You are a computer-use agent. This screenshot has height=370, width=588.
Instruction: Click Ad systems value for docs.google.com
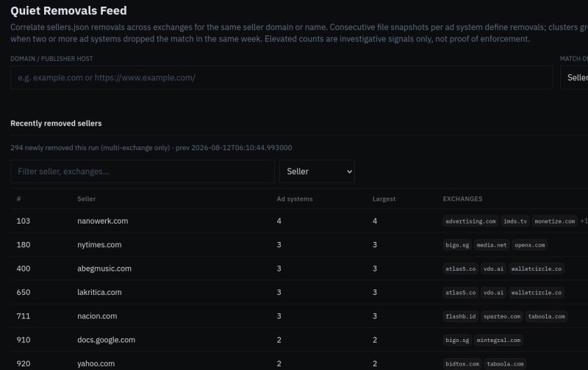tap(279, 340)
